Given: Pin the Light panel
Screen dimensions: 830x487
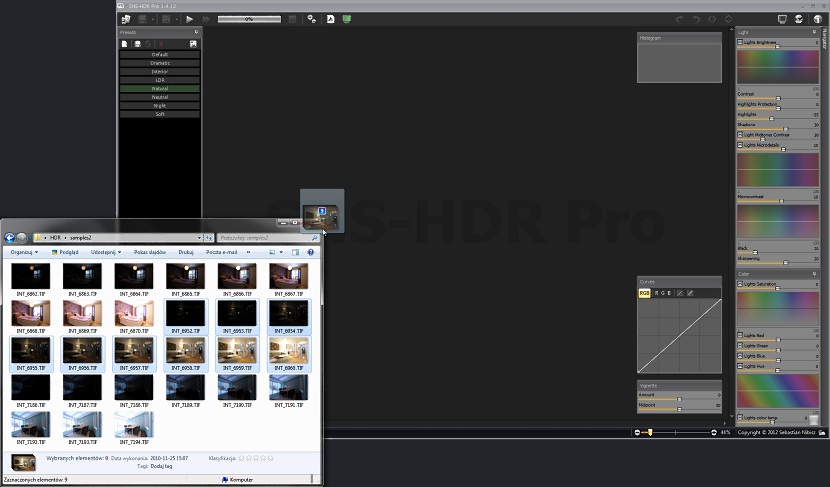Looking at the screenshot, I should 815,32.
